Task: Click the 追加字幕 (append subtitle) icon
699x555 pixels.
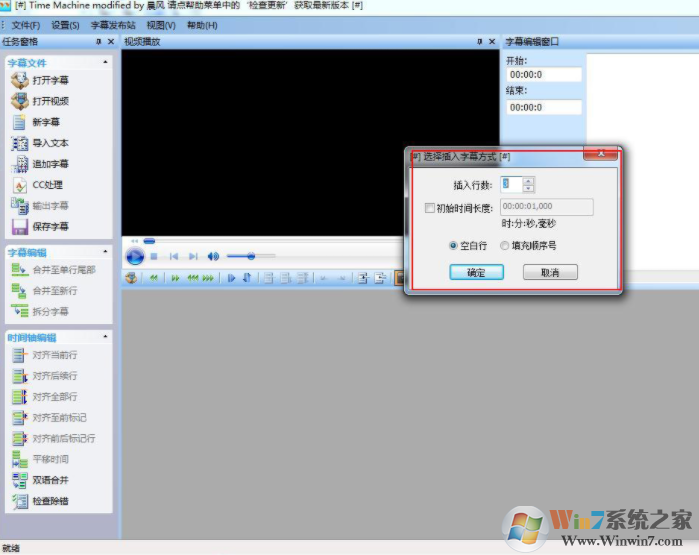Action: point(20,164)
